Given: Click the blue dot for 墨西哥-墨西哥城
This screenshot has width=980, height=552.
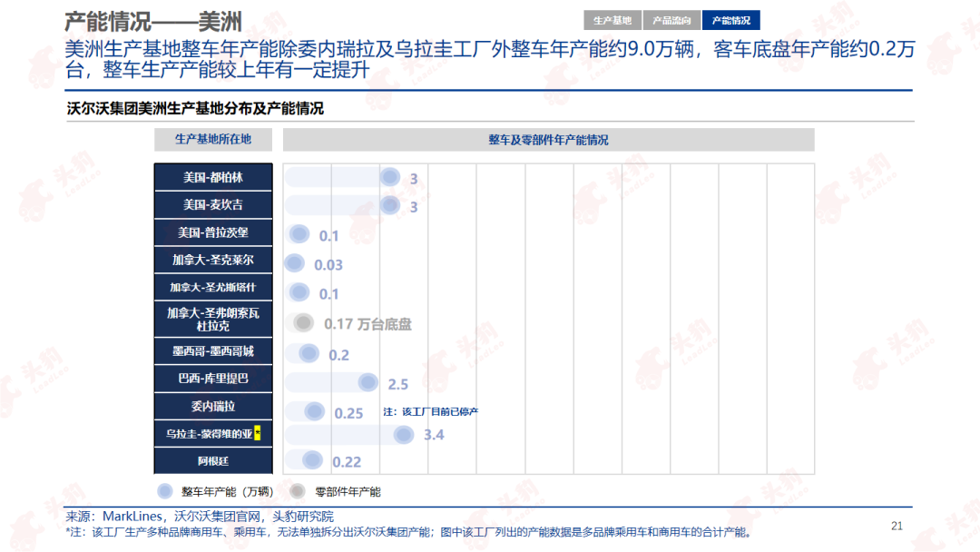Looking at the screenshot, I should click(309, 353).
